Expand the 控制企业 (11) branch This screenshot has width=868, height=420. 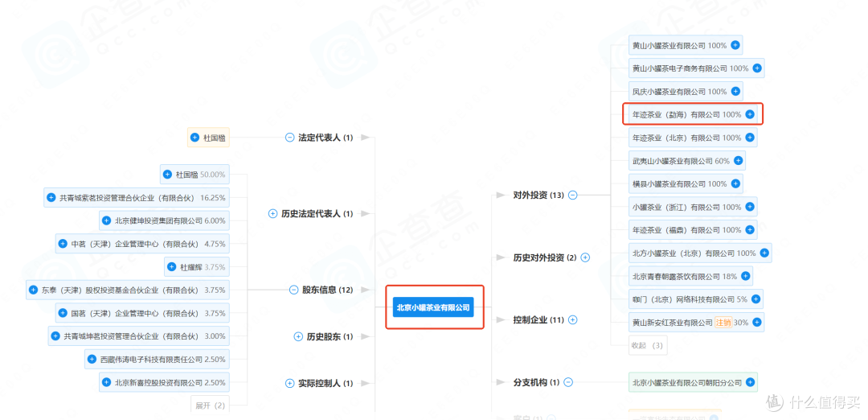coord(573,319)
